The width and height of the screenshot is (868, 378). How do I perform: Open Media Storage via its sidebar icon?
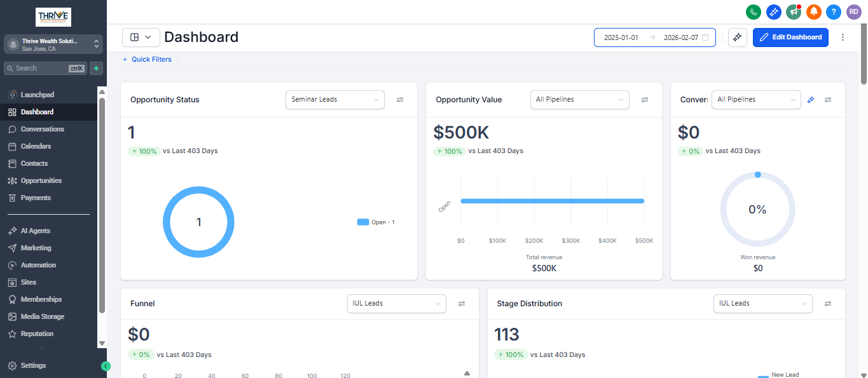[13, 316]
